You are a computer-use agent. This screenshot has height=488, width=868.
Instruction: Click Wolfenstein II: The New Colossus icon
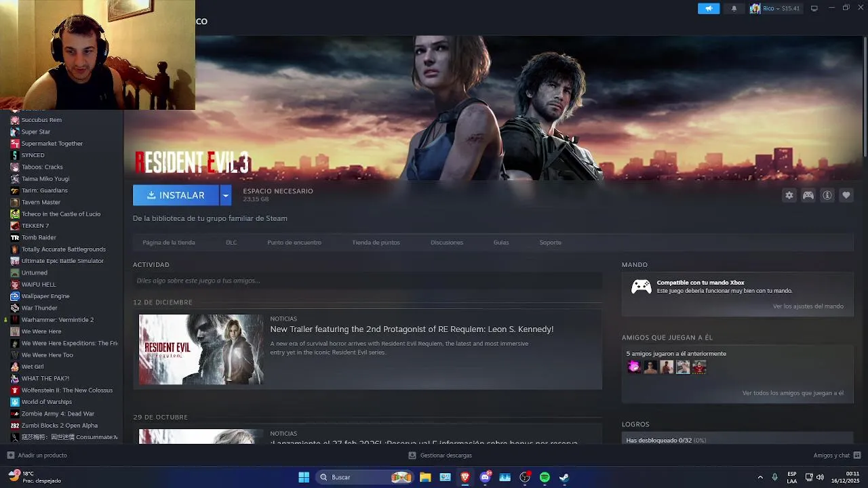coord(15,390)
